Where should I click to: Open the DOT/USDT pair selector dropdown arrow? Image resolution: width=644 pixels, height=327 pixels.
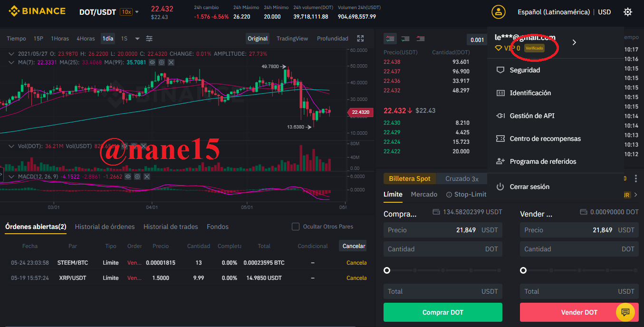pos(137,12)
